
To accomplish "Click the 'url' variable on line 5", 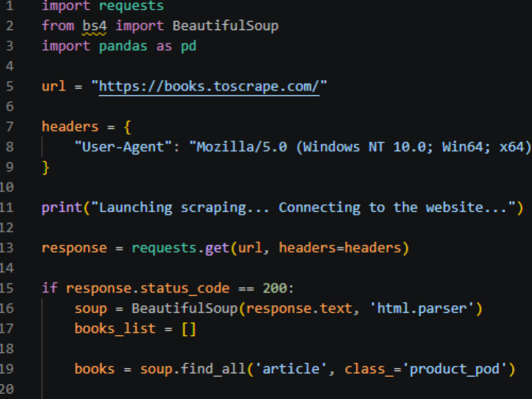I will 54,86.
